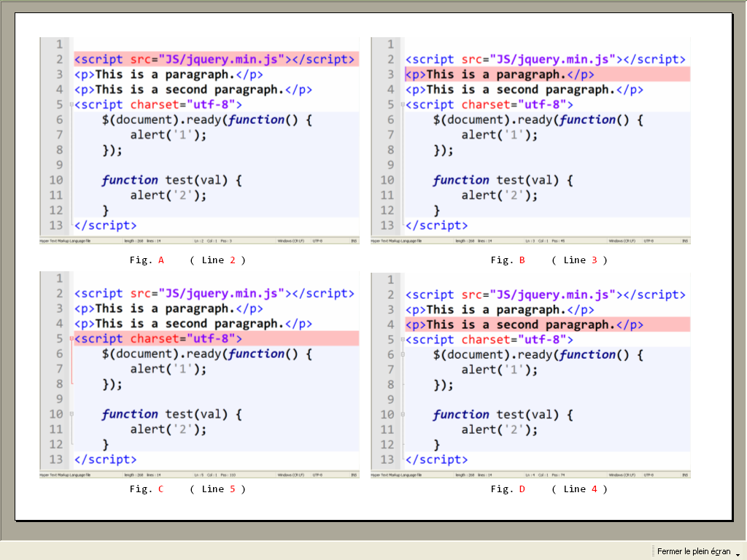Click the 'Fermer le plein écran' button
The image size is (747, 560).
pos(694,551)
